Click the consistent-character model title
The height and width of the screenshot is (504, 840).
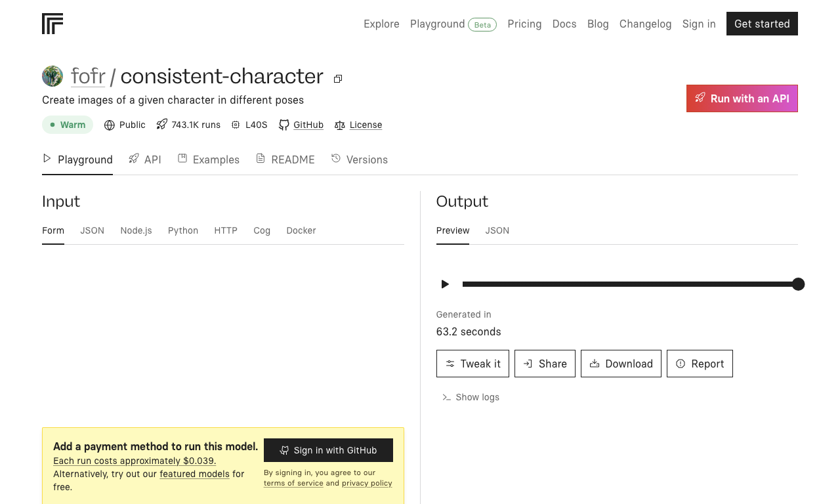point(222,76)
